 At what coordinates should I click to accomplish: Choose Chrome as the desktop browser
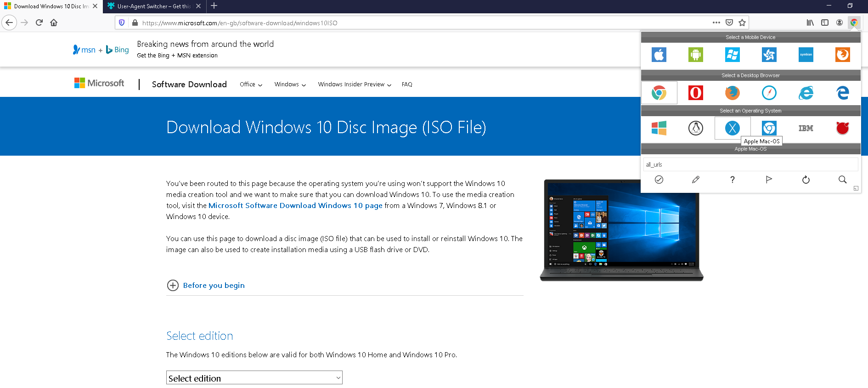659,93
